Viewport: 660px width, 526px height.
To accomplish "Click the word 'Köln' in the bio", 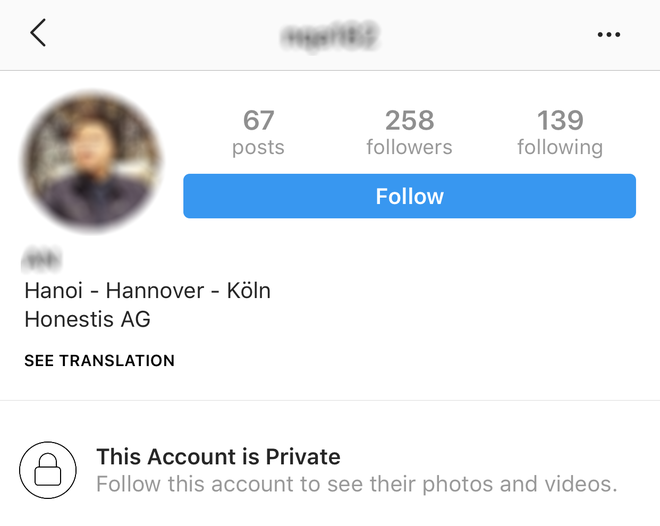I will 249,291.
